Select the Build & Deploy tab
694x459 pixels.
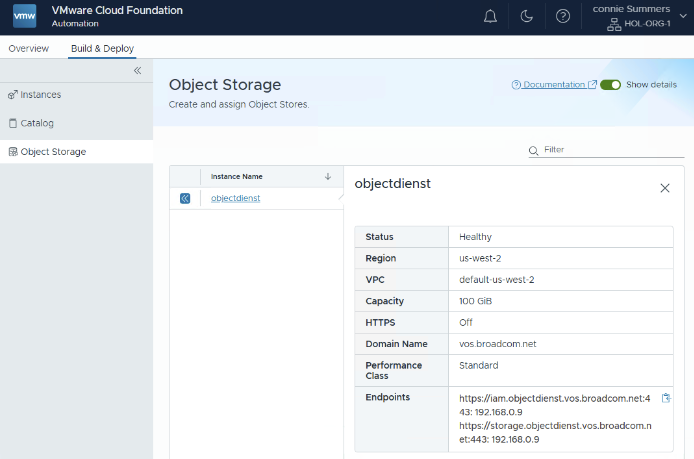point(102,48)
